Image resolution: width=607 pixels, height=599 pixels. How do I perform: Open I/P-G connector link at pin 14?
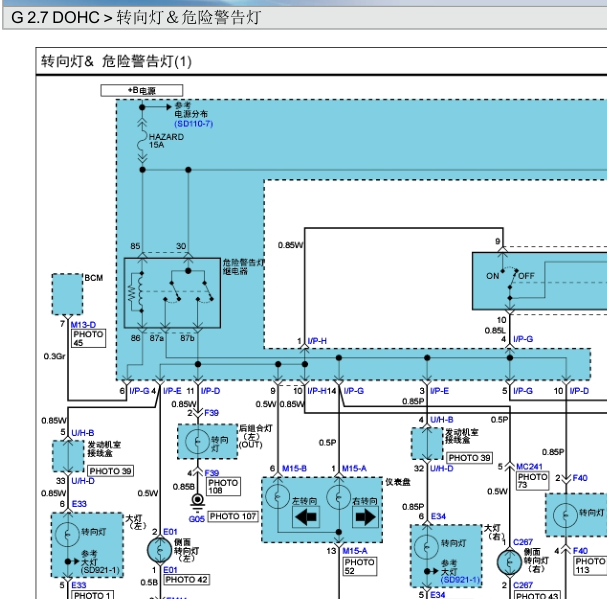(x=354, y=391)
